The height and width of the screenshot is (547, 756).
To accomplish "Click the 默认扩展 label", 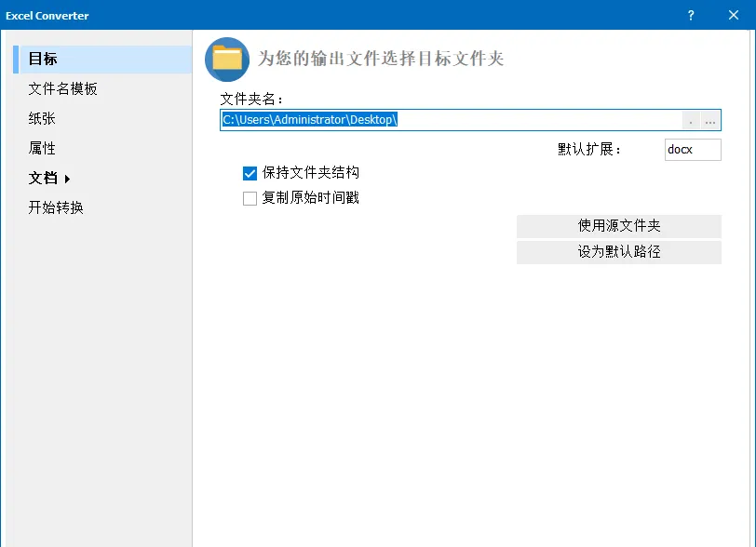I will [x=588, y=150].
